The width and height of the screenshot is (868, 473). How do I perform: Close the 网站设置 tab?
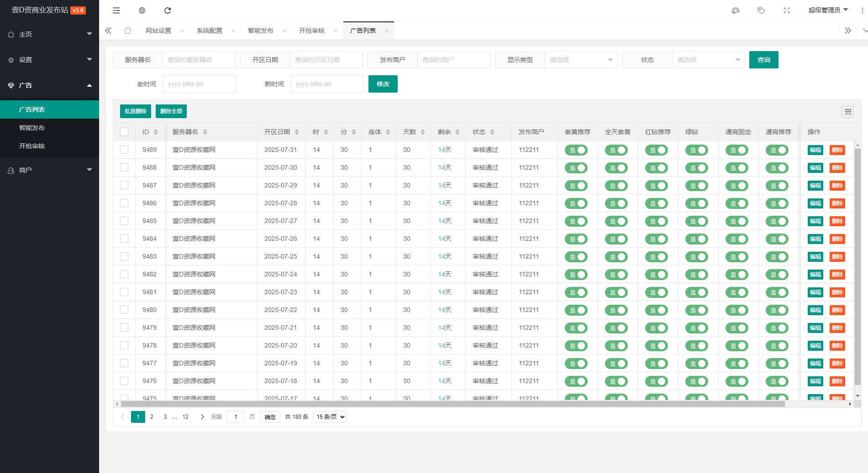tap(182, 31)
